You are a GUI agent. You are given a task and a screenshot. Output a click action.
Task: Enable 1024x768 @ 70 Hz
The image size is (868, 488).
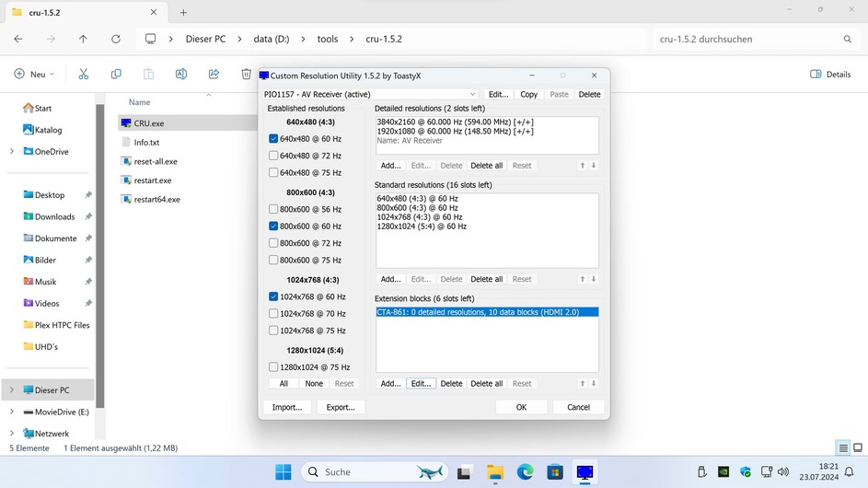(273, 313)
